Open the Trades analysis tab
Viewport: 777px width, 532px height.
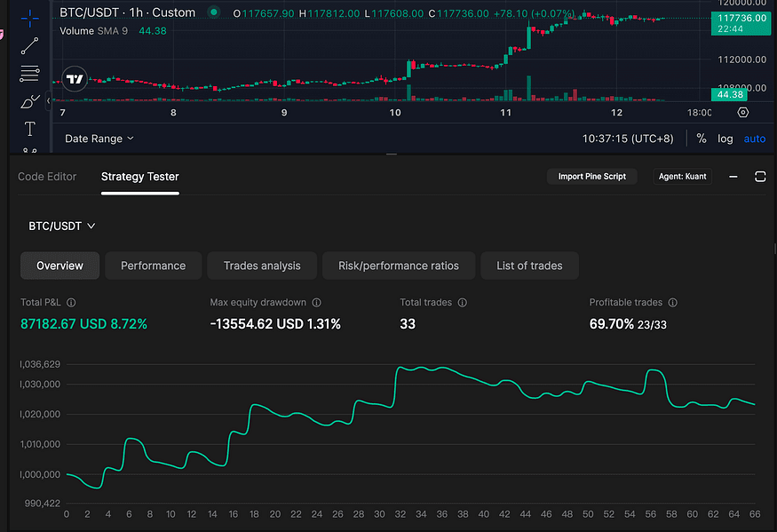coord(262,266)
